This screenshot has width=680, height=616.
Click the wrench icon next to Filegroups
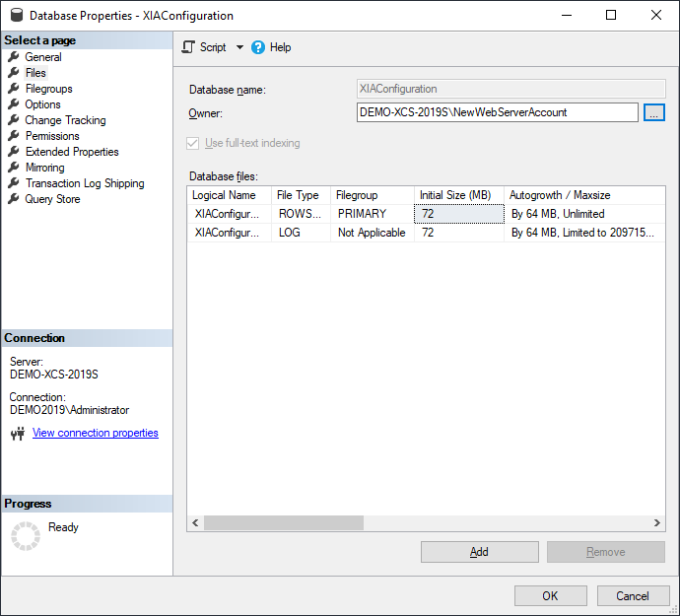pyautogui.click(x=14, y=88)
